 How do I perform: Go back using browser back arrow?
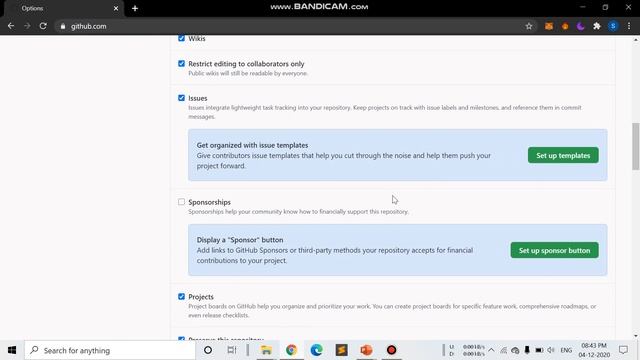coord(11,26)
